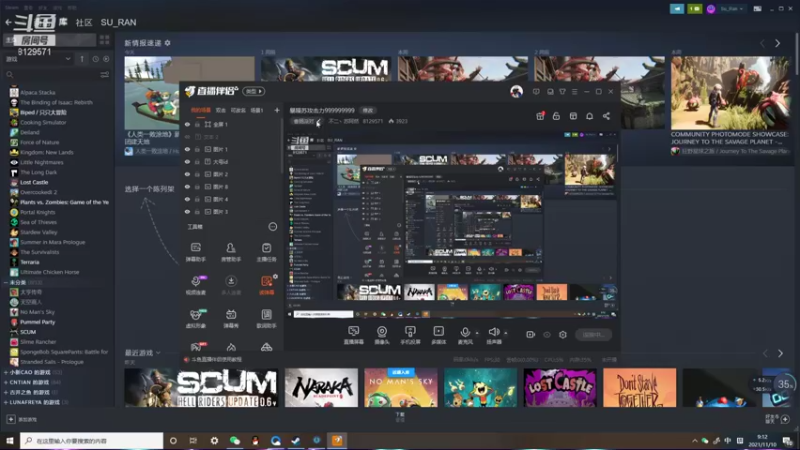Click the record video icon in stream bar
The height and width of the screenshot is (450, 800).
[530, 335]
